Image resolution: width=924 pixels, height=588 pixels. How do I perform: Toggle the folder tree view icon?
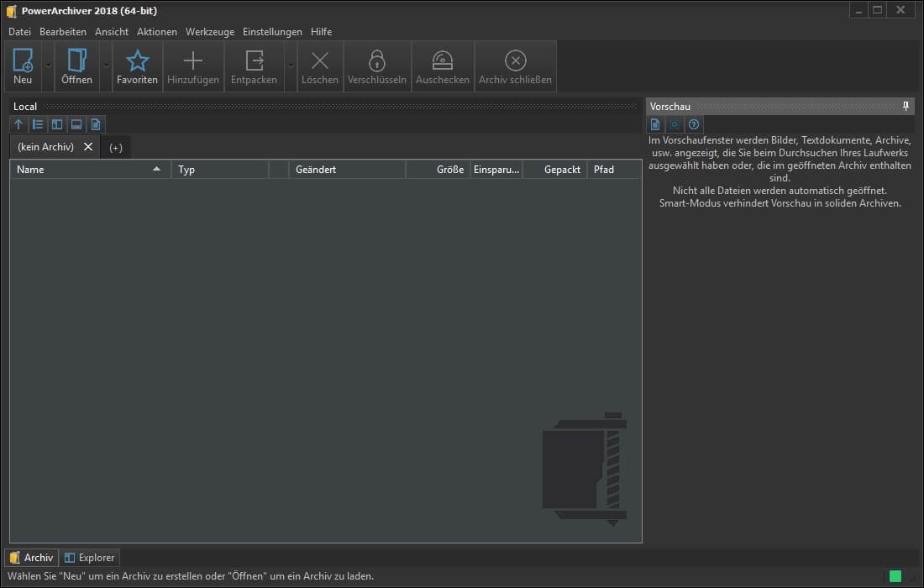38,124
